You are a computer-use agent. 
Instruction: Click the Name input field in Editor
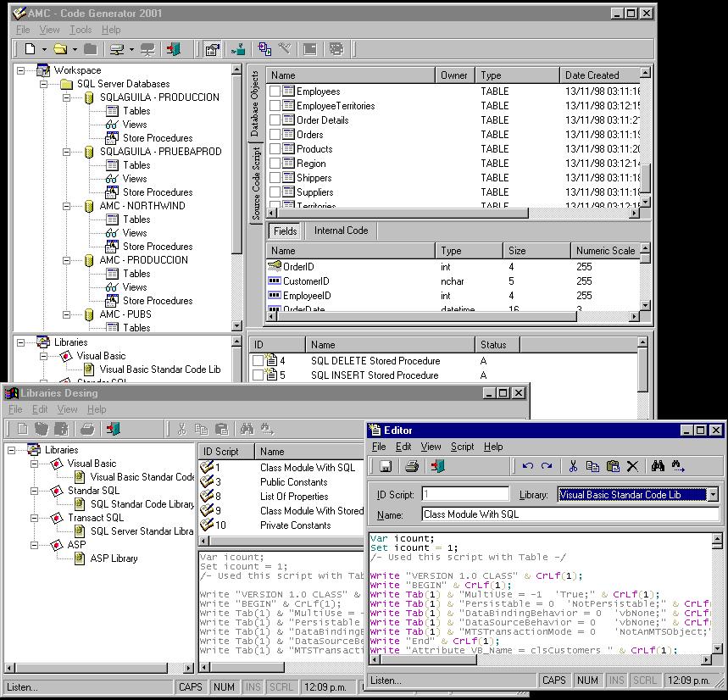coord(570,514)
